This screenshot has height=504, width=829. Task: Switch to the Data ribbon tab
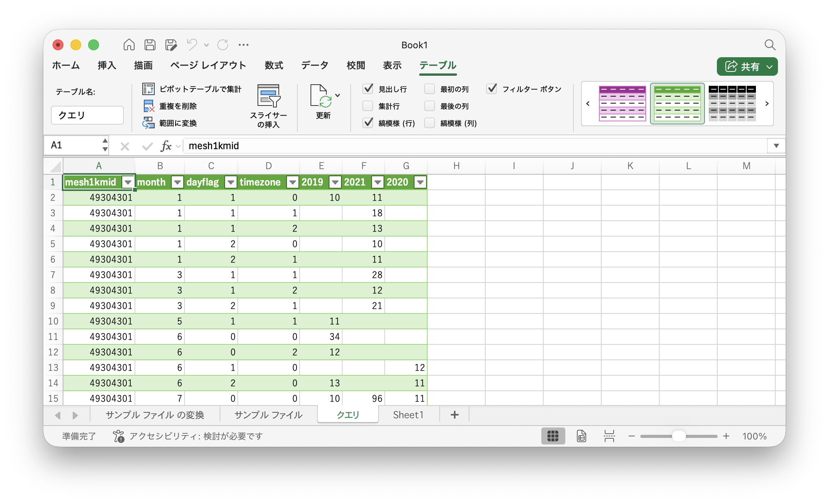point(314,65)
